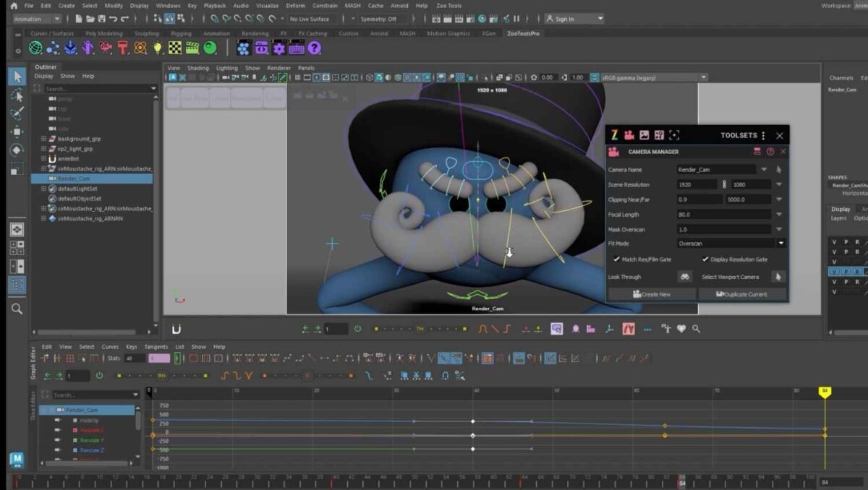
Task: Click the green sphere icon on the shelf
Action: click(x=209, y=48)
